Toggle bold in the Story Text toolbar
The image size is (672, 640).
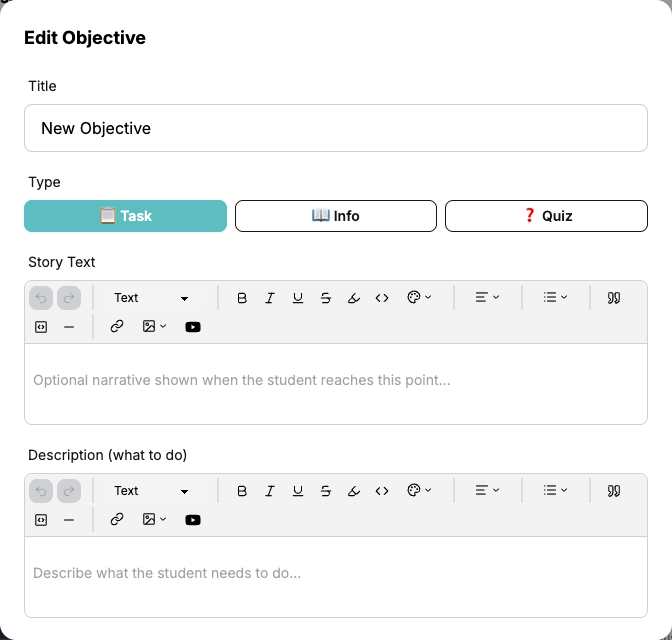tap(242, 298)
